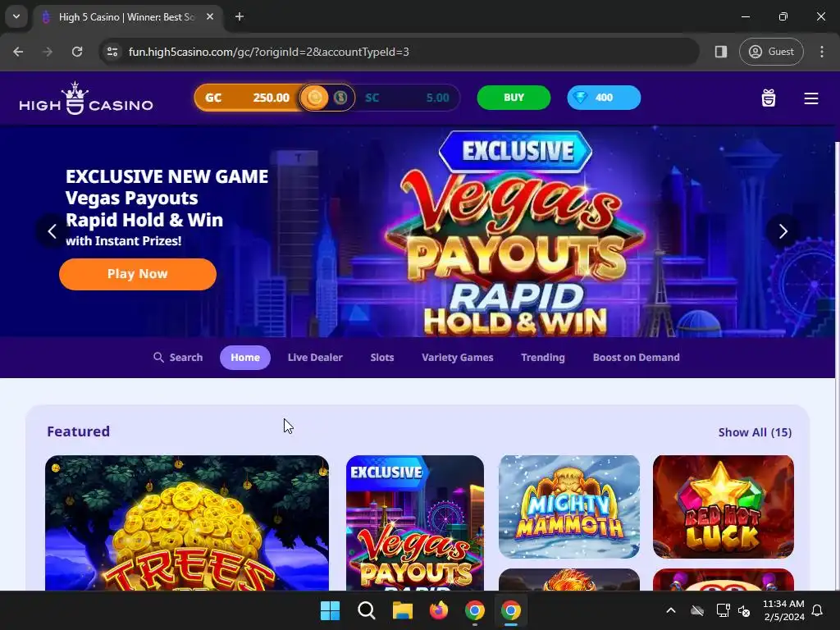
Task: Switch to first Chrome taskbar icon
Action: pos(475,610)
